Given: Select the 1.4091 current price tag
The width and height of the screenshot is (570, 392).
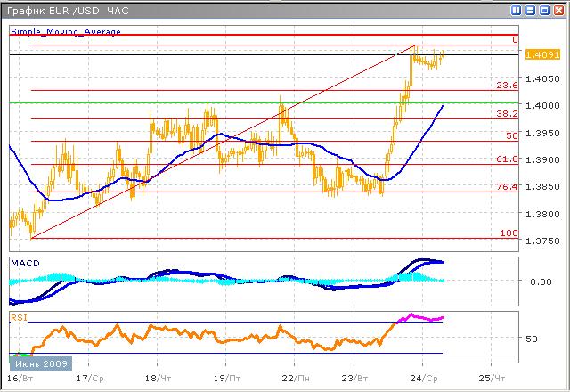Looking at the screenshot, I should (543, 54).
